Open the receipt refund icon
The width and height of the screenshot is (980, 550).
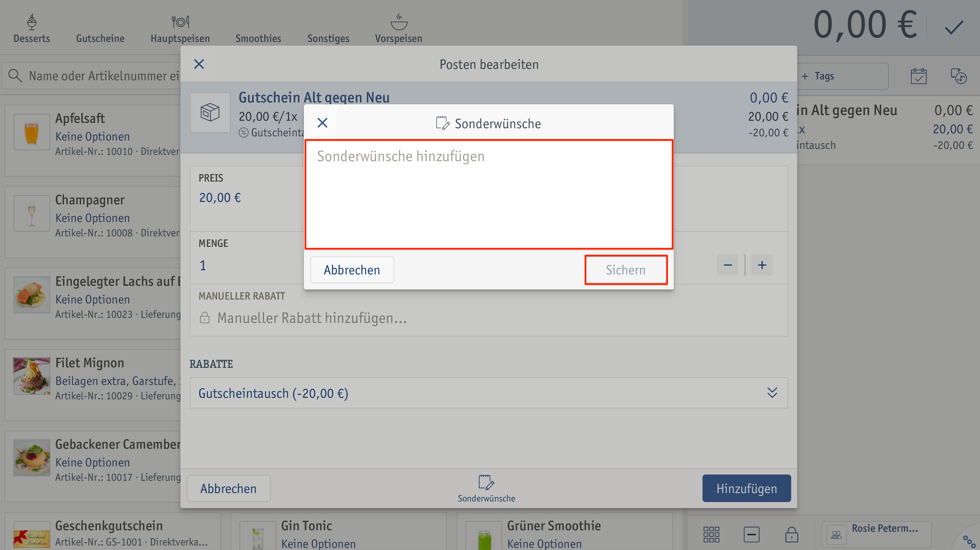[959, 76]
